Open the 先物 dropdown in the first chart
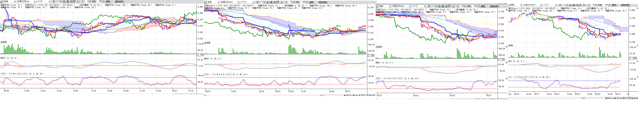Image resolution: width=644 pixels, height=126 pixels. tap(15, 2)
